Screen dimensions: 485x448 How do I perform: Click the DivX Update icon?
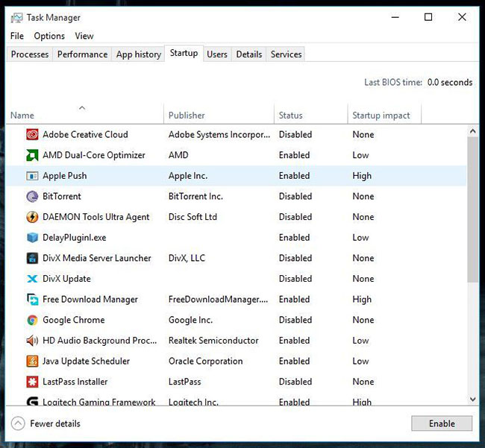(x=32, y=279)
